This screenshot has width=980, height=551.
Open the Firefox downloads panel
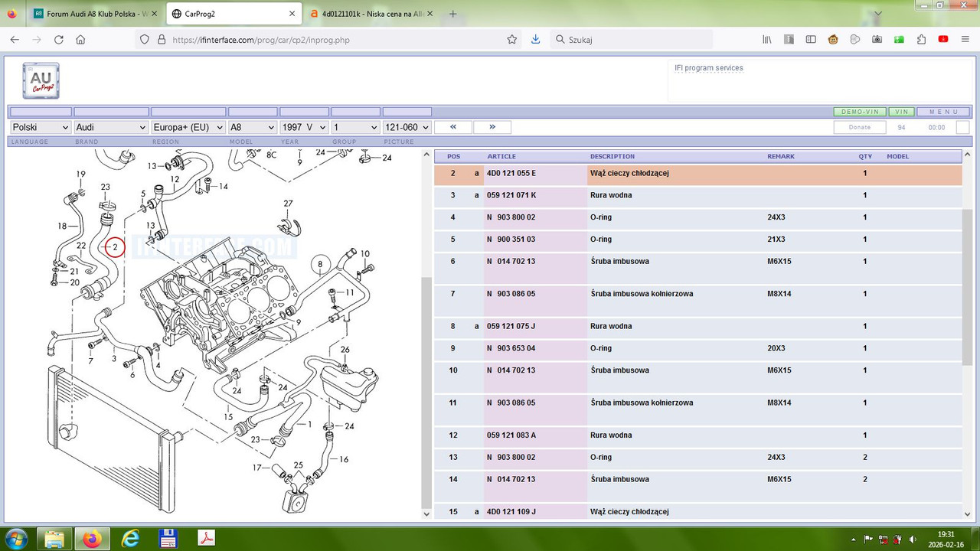(x=536, y=40)
